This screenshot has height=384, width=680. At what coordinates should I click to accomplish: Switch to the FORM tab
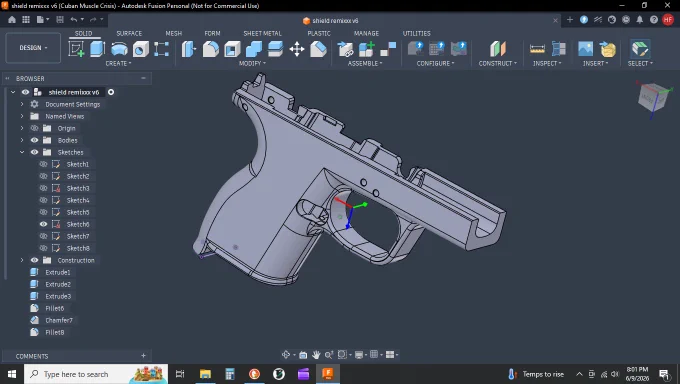pyautogui.click(x=212, y=33)
